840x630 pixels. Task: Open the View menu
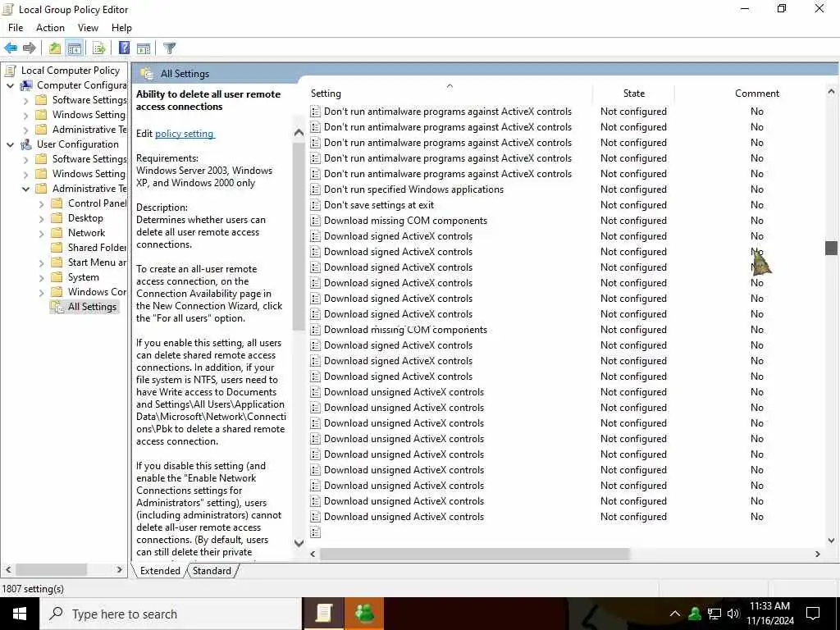click(88, 28)
